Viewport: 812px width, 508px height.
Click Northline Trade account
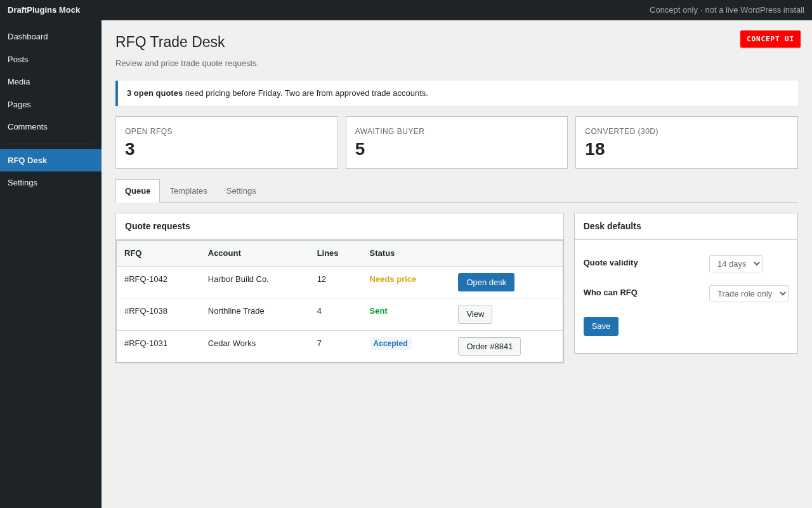tap(236, 311)
